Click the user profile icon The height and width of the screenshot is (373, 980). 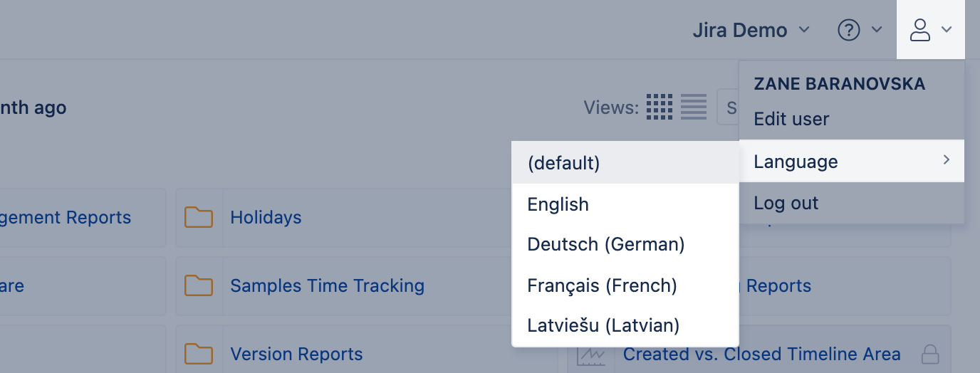pyautogui.click(x=920, y=30)
